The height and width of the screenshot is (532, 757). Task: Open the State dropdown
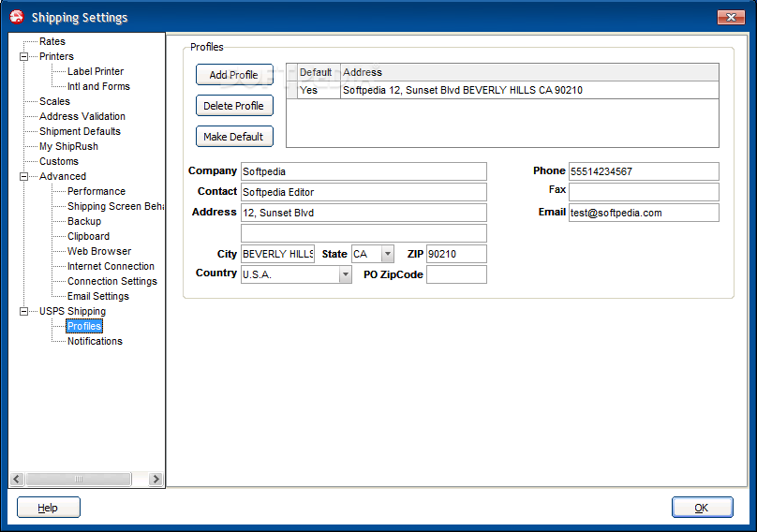tap(388, 254)
